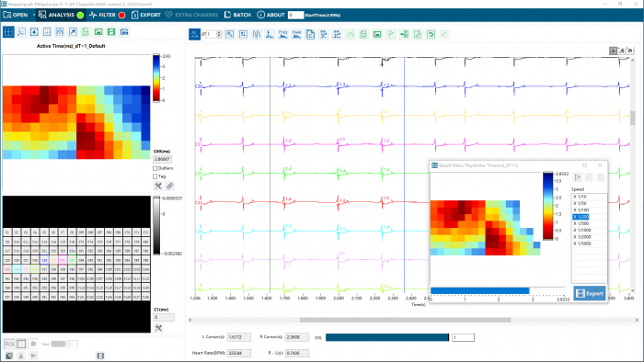Toggle the ROI button
Image resolution: width=644 pixels, height=362 pixels.
(9, 344)
